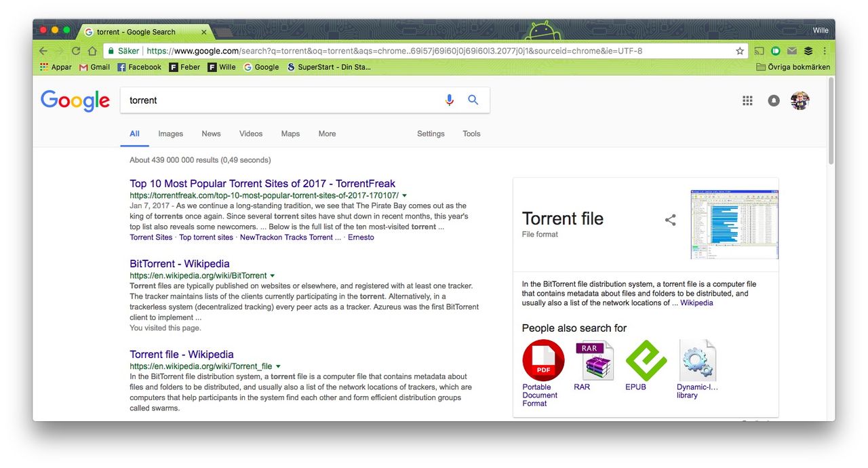Viewport: 868px width, 468px height.
Task: Open the Feber bookmark
Action: pos(184,67)
